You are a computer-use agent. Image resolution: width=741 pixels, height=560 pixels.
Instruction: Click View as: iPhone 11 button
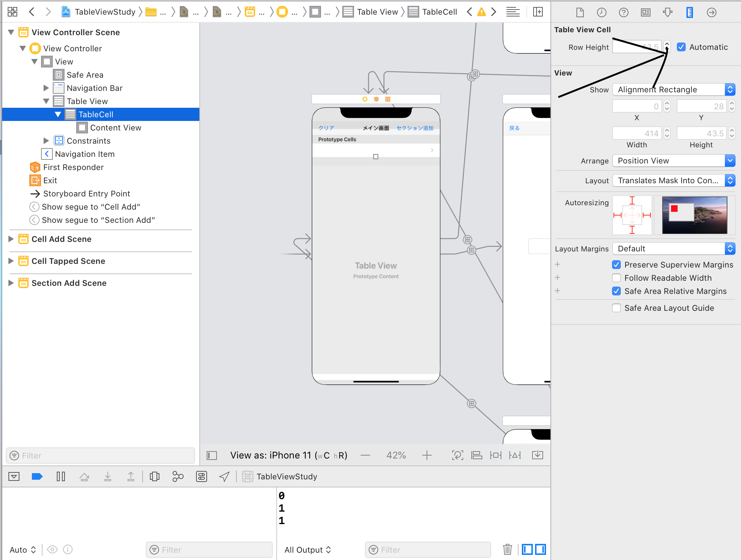tap(288, 455)
